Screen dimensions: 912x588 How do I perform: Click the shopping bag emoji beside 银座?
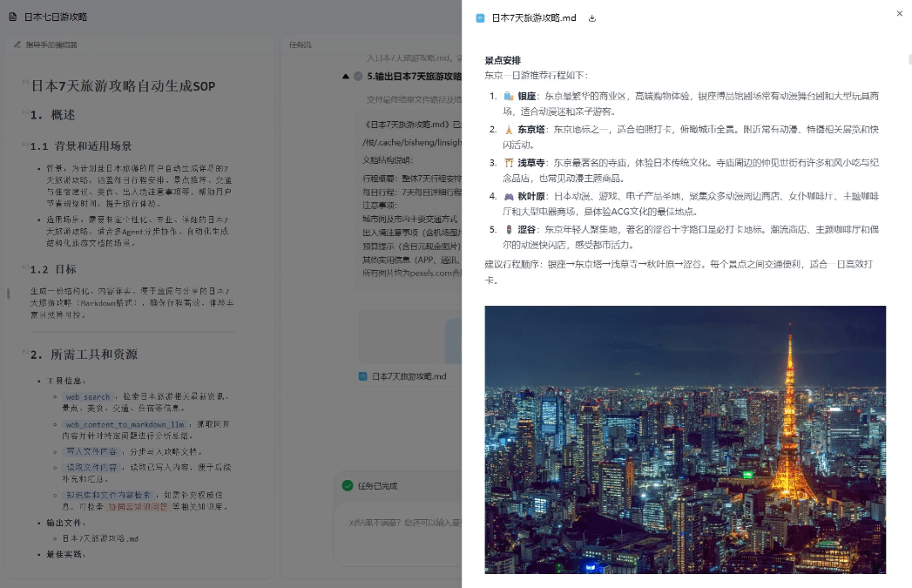pos(508,96)
